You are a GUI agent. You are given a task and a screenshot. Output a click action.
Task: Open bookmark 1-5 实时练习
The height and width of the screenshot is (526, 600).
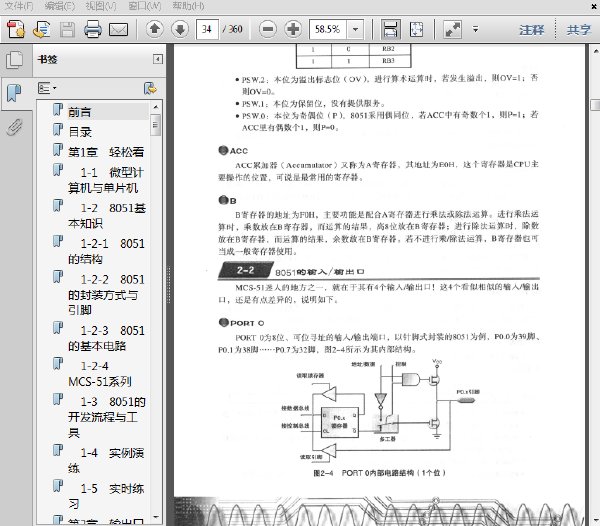click(106, 496)
